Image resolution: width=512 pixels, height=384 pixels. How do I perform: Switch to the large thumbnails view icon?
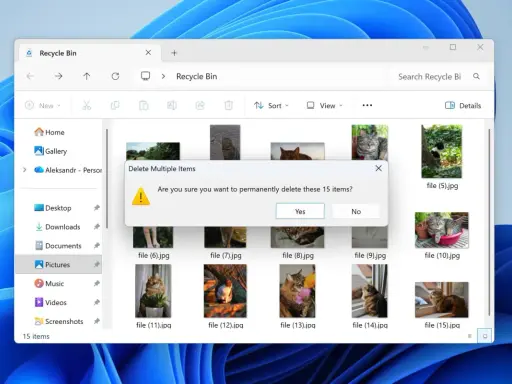pyautogui.click(x=485, y=336)
